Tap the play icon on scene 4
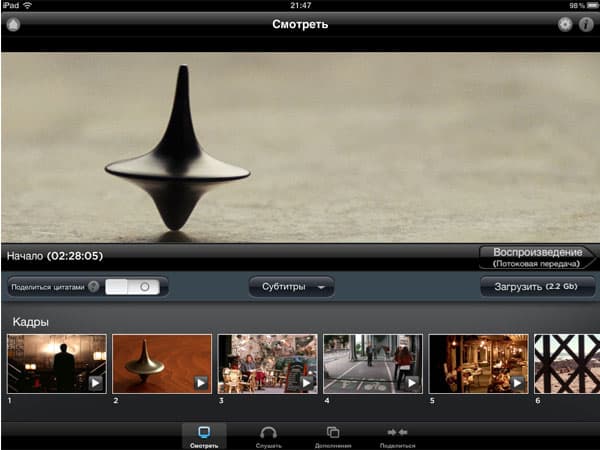This screenshot has height=450, width=600. click(412, 383)
